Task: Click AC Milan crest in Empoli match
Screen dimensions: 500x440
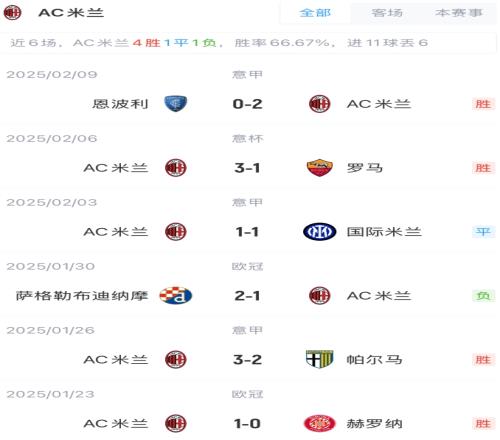Action: pyautogui.click(x=319, y=104)
